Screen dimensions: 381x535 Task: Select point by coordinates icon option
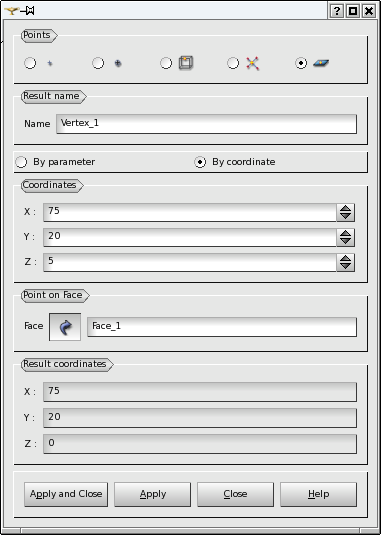[50, 63]
